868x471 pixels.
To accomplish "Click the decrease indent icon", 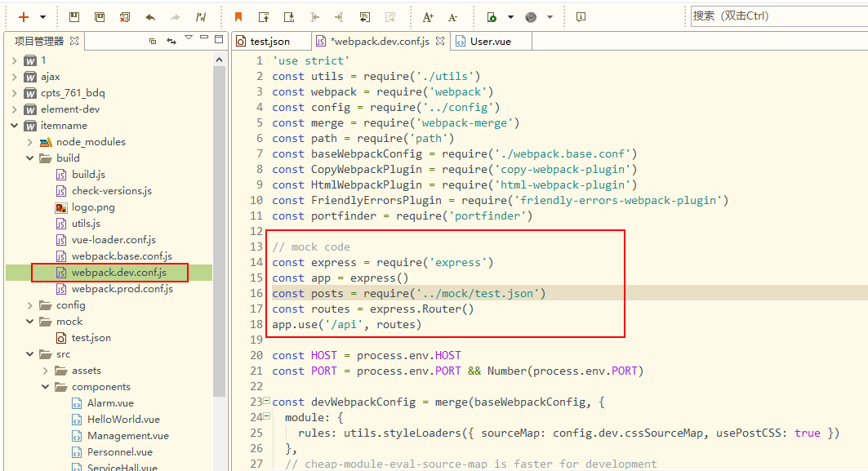I will pos(315,17).
